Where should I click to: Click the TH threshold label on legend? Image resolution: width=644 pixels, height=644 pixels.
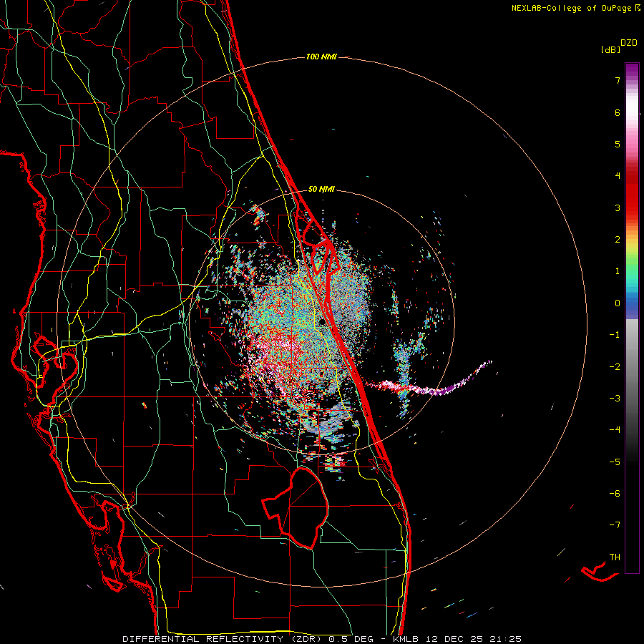point(615,557)
